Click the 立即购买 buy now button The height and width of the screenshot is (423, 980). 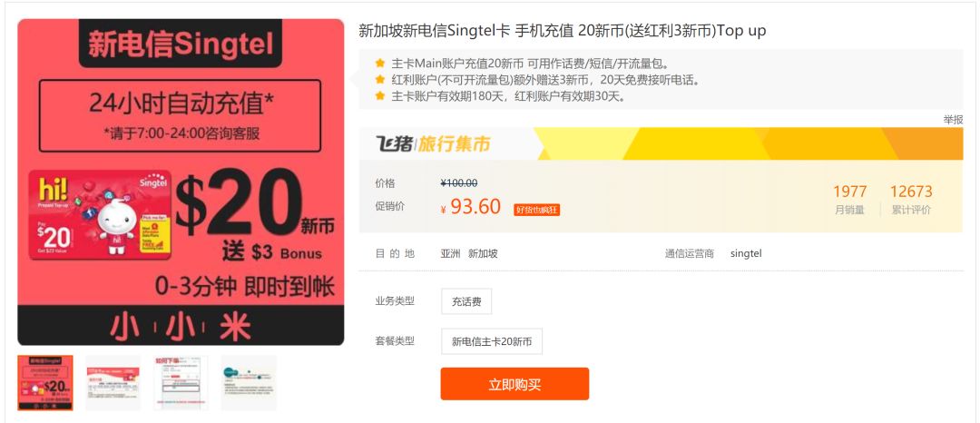pos(514,384)
